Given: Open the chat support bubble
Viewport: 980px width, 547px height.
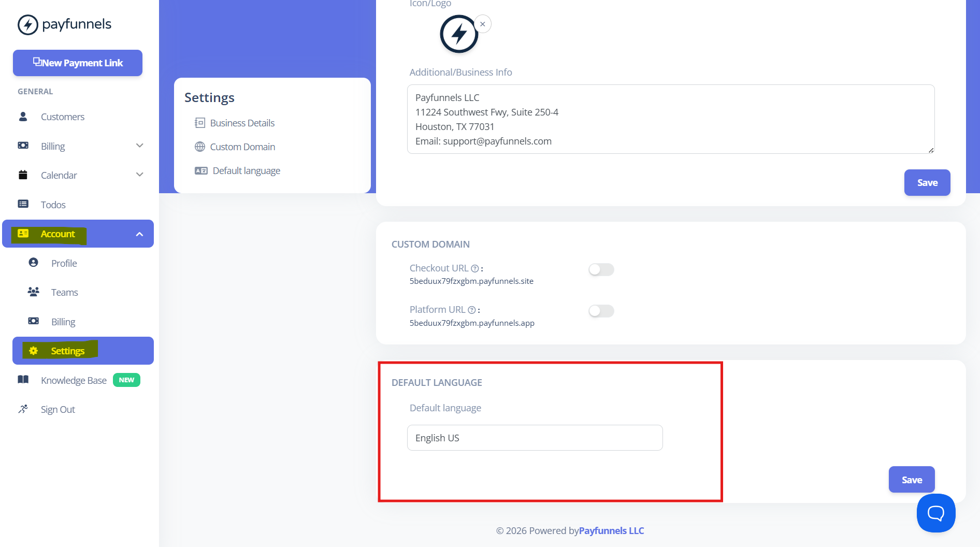Looking at the screenshot, I should coord(936,513).
